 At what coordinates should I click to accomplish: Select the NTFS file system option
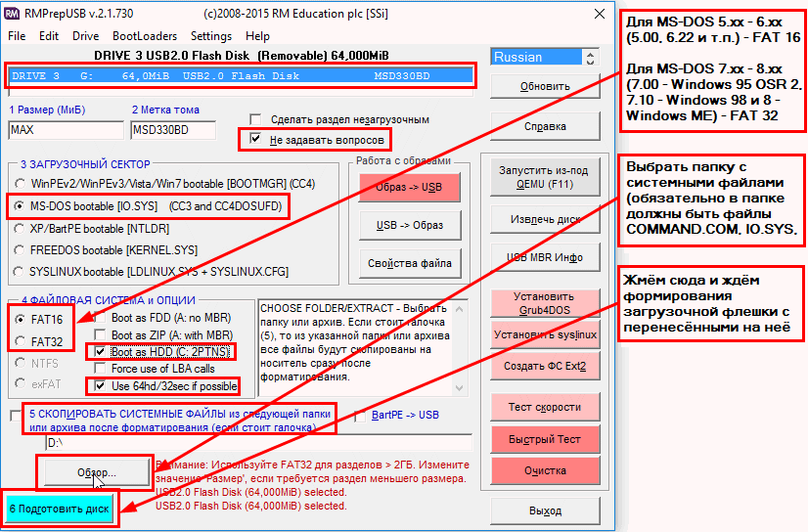coord(21,363)
